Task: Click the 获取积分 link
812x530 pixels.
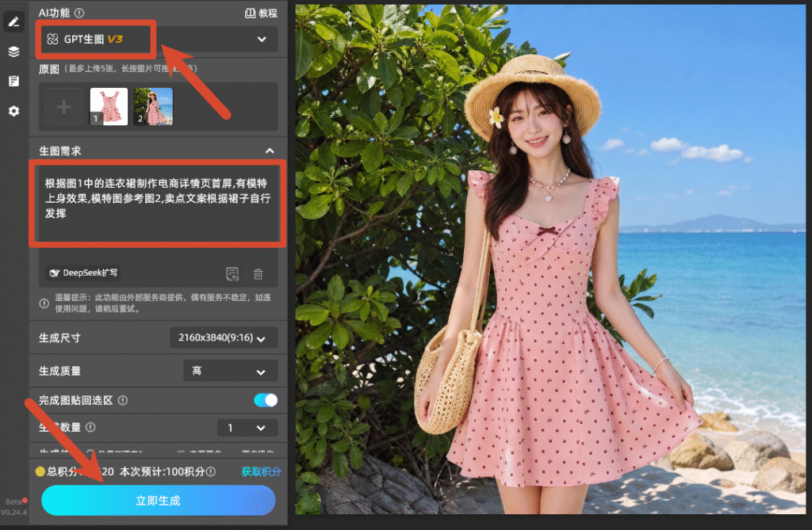Action: [261, 471]
